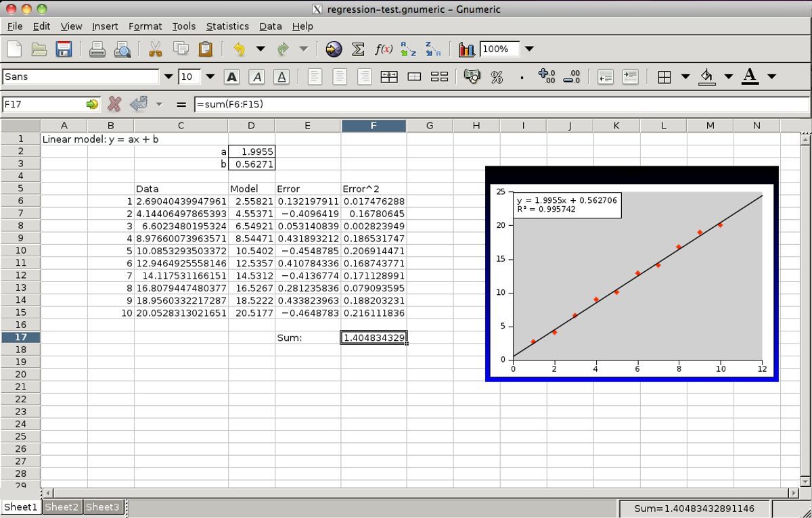Screen dimensions: 812x518
Task: Sort ascending with the A-Z icon
Action: coord(408,49)
